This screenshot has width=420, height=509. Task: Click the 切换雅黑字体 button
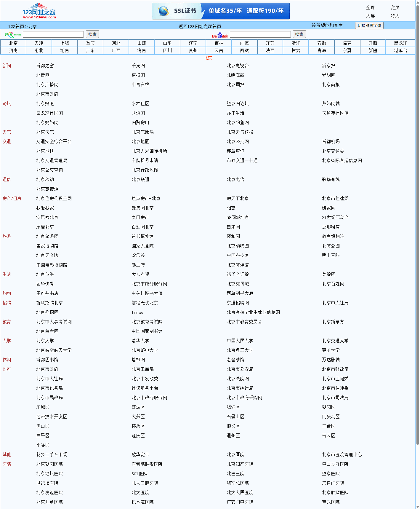click(369, 25)
